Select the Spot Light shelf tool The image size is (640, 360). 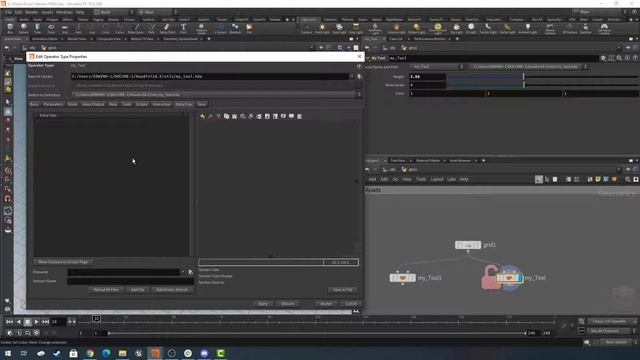click(339, 28)
